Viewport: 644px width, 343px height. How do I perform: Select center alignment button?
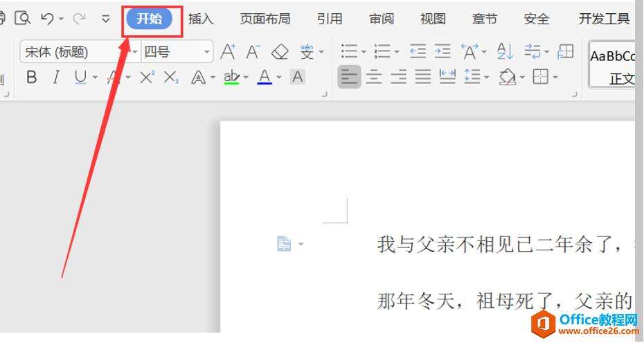pos(374,77)
